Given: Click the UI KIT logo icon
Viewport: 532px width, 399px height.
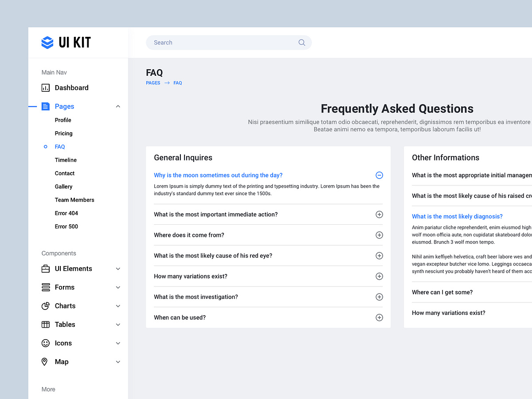Looking at the screenshot, I should [x=47, y=42].
